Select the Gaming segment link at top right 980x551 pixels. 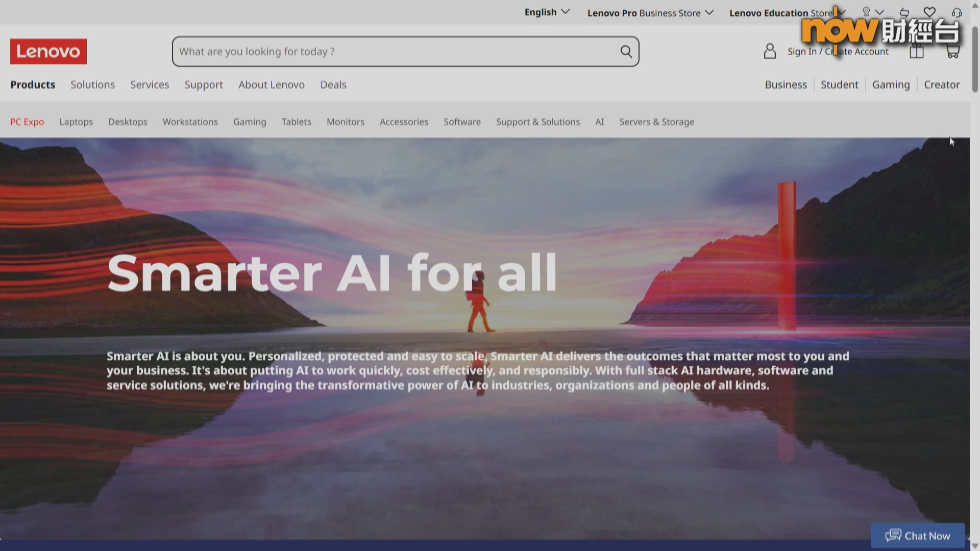[x=891, y=85]
